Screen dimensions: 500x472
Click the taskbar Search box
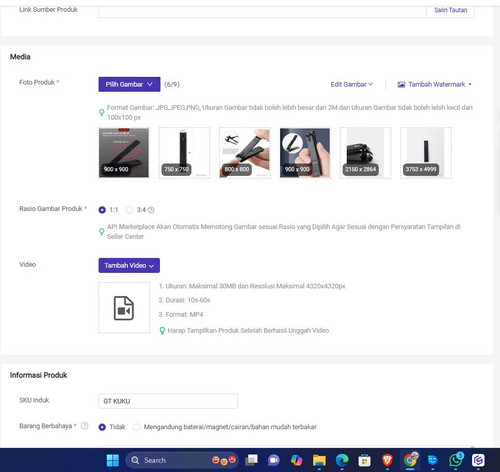point(182,460)
